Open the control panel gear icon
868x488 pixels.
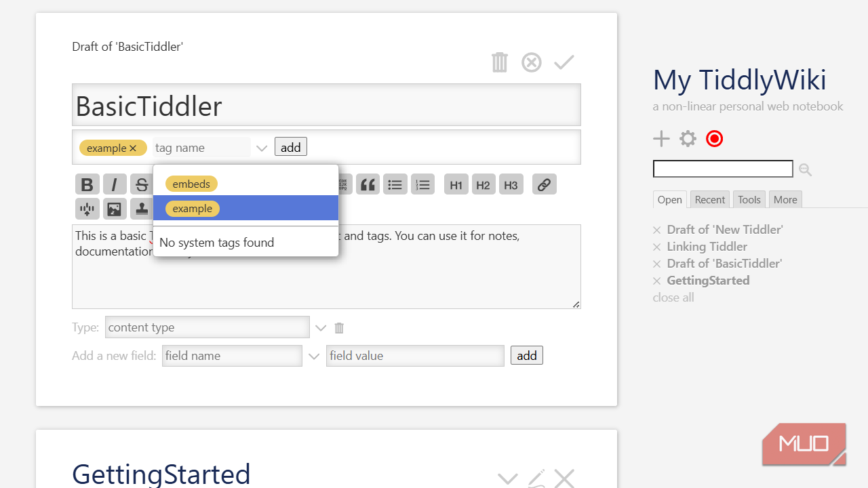pos(688,139)
